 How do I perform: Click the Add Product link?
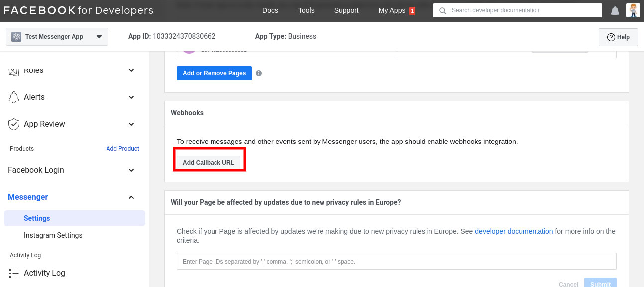tap(123, 149)
